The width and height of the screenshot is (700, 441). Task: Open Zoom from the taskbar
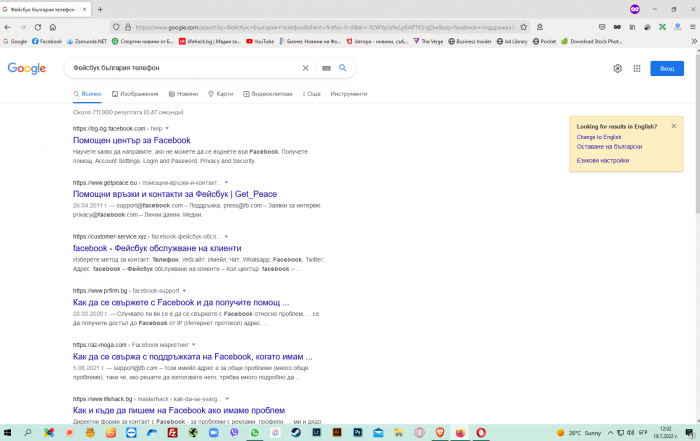[213, 433]
